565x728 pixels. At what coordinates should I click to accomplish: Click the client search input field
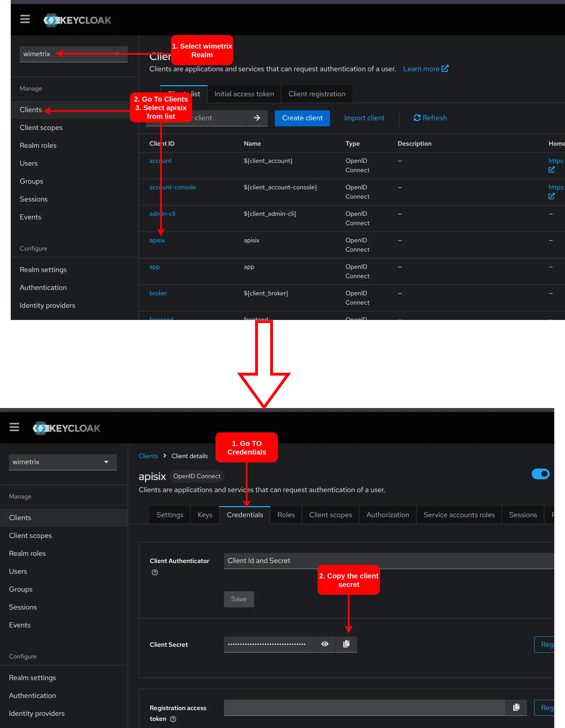(196, 118)
